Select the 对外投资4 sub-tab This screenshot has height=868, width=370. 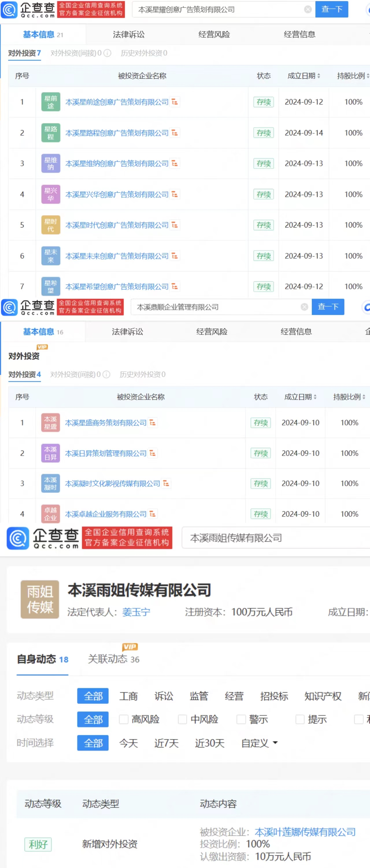click(25, 375)
